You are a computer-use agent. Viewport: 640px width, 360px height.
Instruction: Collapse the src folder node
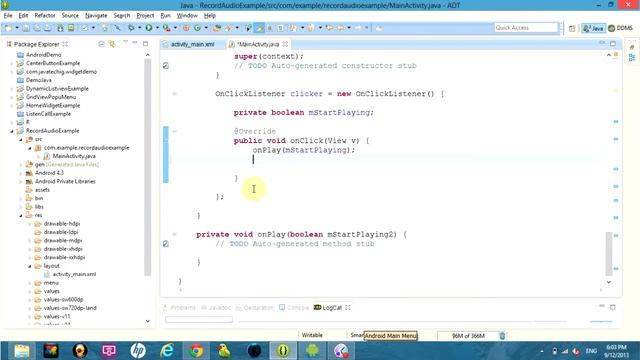(x=21, y=140)
